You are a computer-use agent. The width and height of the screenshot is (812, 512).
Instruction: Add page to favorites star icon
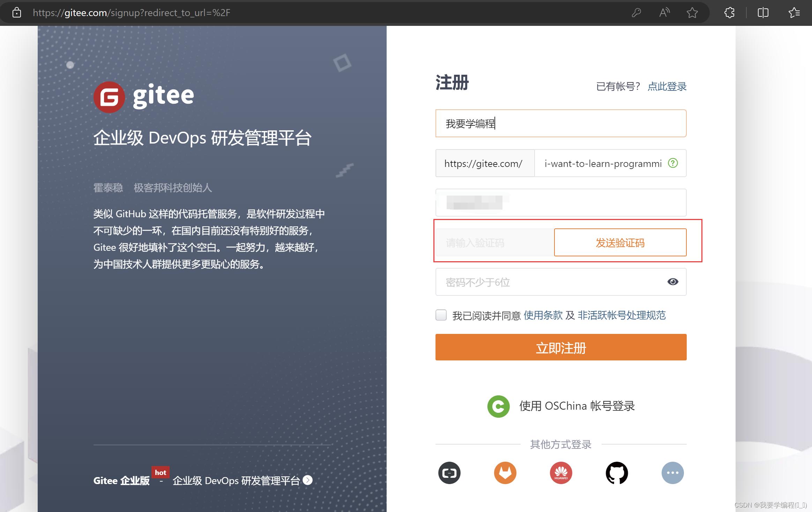[x=692, y=13]
